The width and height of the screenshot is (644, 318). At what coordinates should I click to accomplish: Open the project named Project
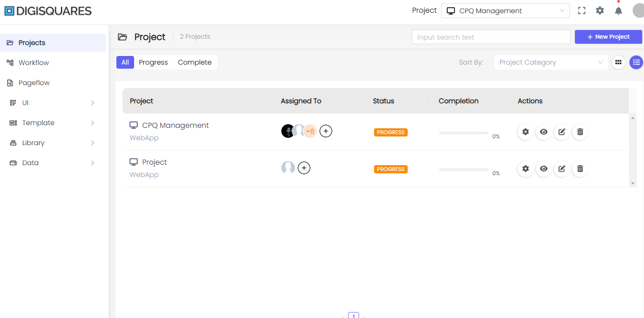[x=155, y=162]
